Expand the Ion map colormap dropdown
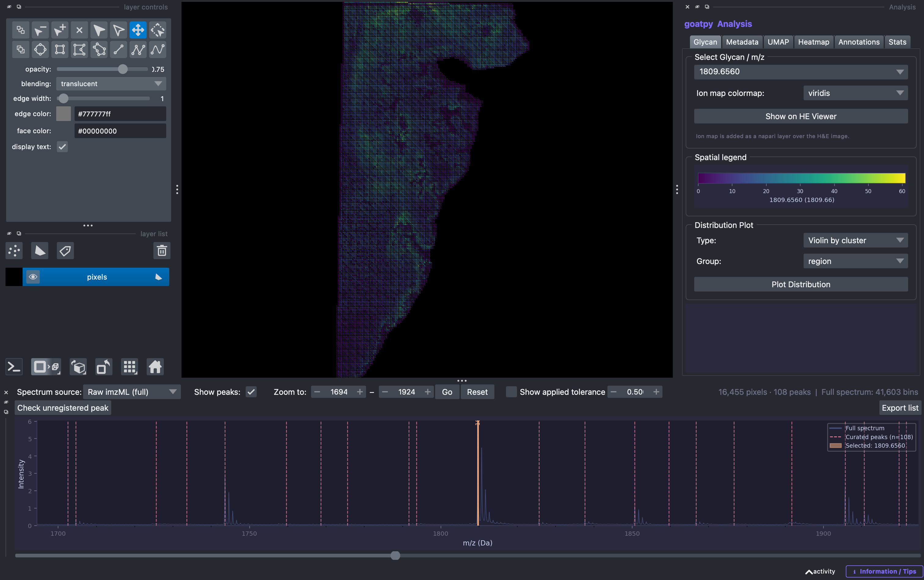 pyautogui.click(x=855, y=93)
